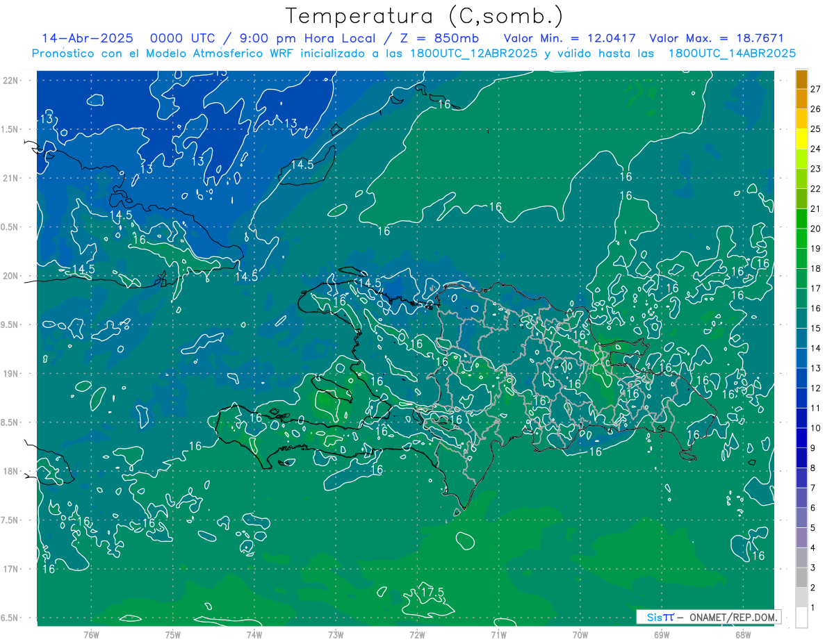Click the '18N' latitude label
This screenshot has height=644, width=834.
(10, 472)
